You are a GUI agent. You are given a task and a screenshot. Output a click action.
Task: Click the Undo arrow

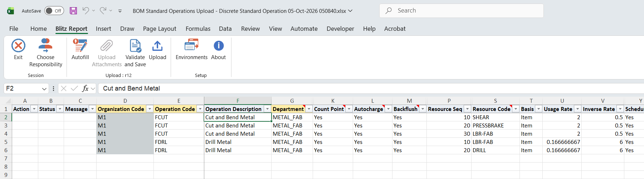(x=86, y=11)
